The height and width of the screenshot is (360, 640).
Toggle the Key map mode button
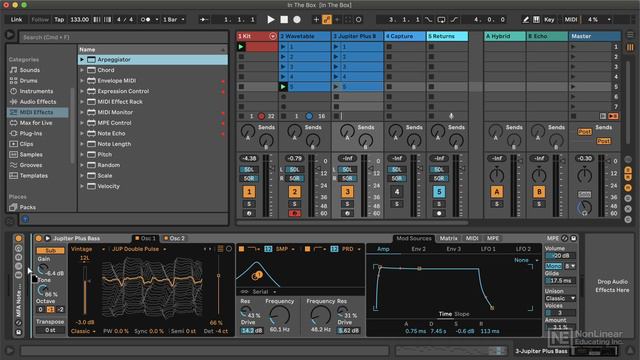coord(549,19)
